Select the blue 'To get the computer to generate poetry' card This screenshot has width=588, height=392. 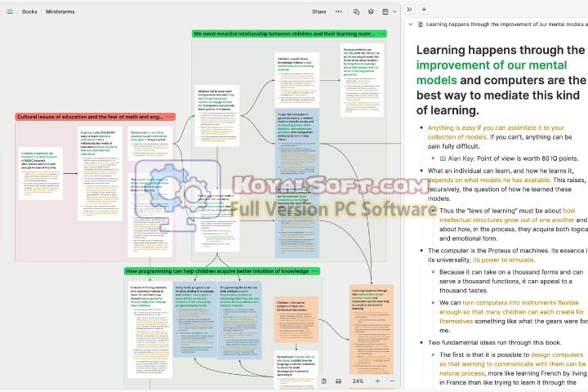coord(296,143)
